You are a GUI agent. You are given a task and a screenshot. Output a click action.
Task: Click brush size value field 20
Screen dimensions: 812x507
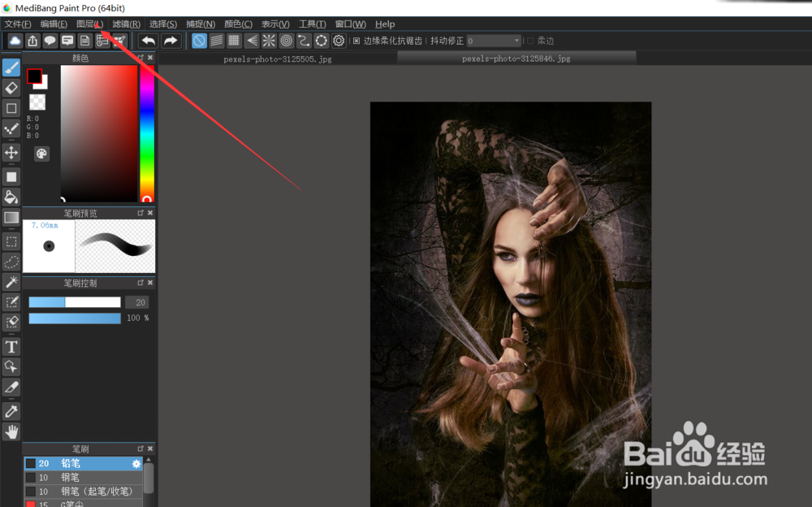click(137, 302)
